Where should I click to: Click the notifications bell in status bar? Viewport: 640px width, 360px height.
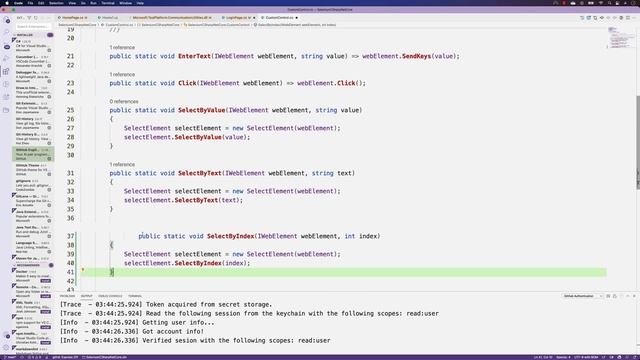[634, 357]
